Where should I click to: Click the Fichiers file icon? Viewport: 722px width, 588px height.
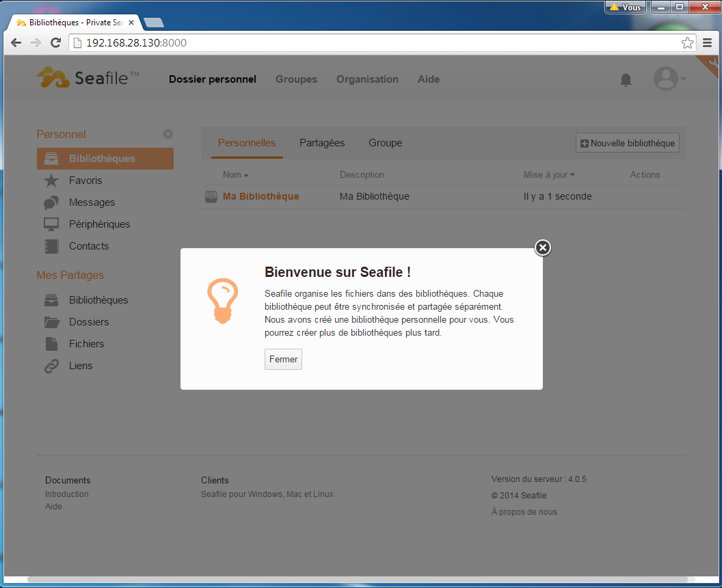pos(51,344)
